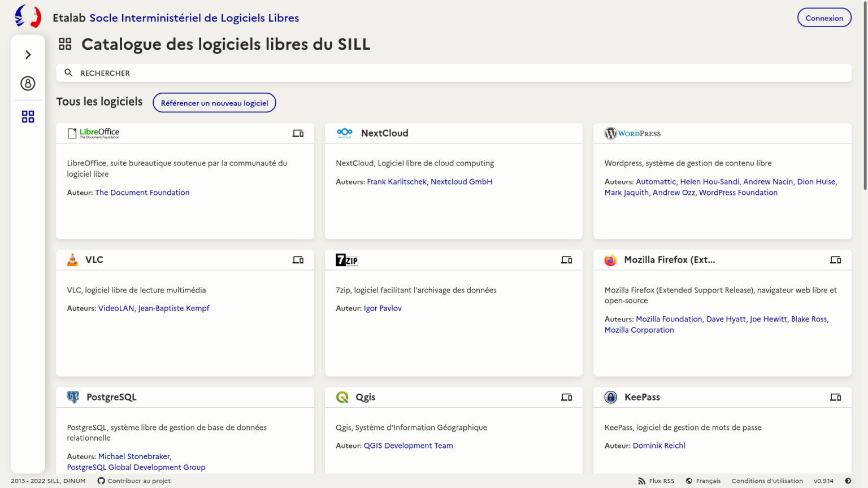Click the Etalab Marianne logo

(28, 16)
